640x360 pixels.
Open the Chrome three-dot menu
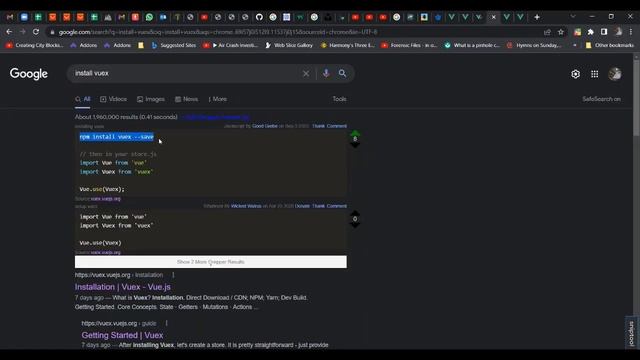[x=631, y=32]
